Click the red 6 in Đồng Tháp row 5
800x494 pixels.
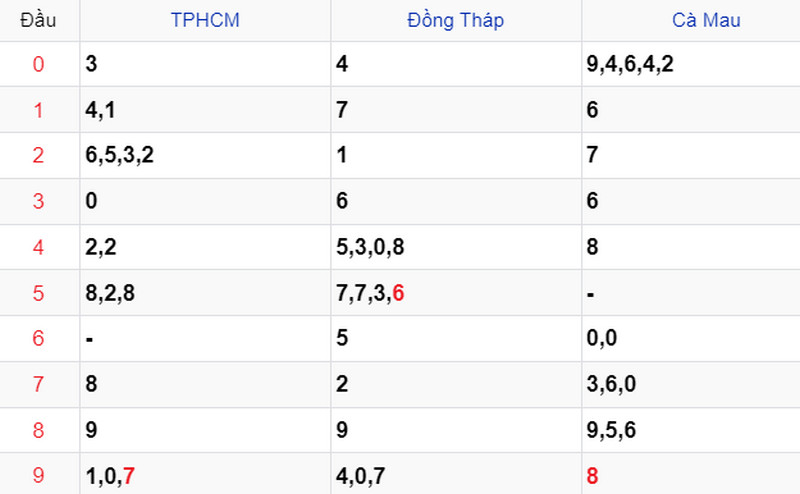click(x=398, y=293)
